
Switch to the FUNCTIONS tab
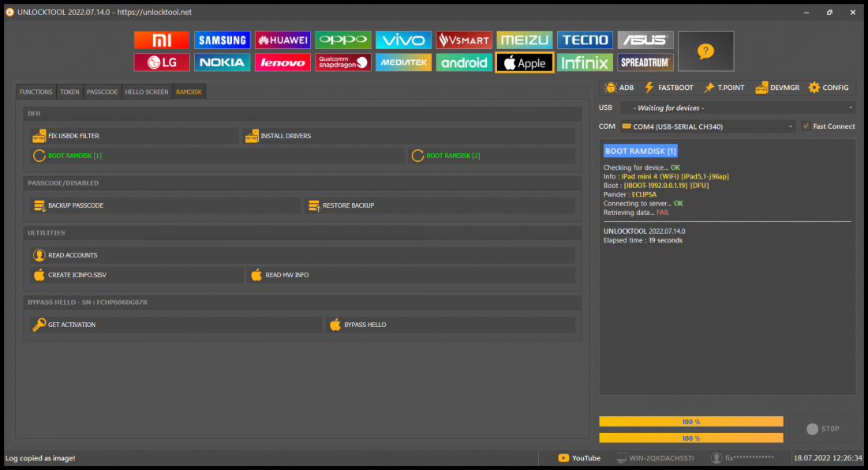point(36,92)
